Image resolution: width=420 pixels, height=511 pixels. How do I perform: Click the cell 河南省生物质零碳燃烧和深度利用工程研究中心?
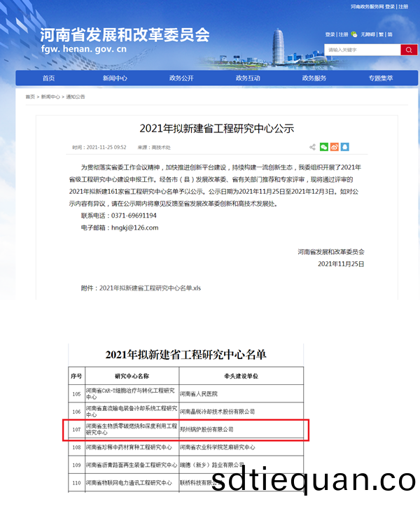(x=132, y=430)
